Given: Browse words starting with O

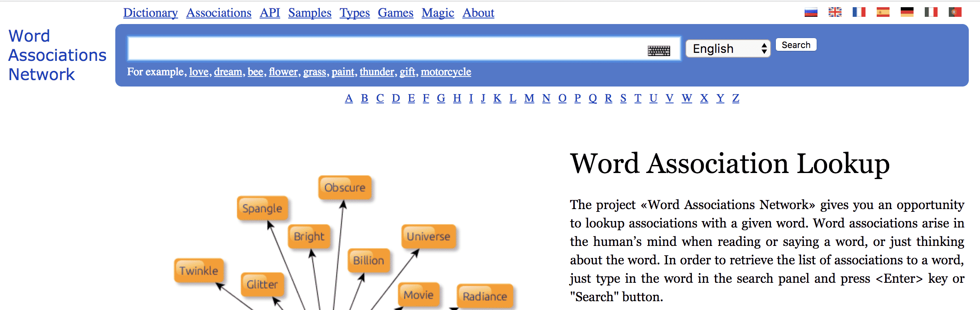Looking at the screenshot, I should coord(562,98).
